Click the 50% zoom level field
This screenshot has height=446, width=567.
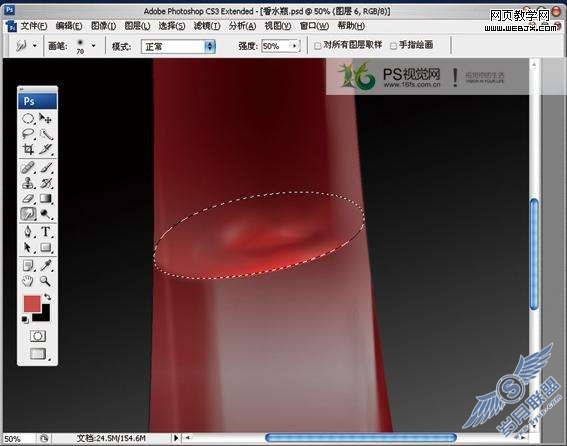(19, 439)
